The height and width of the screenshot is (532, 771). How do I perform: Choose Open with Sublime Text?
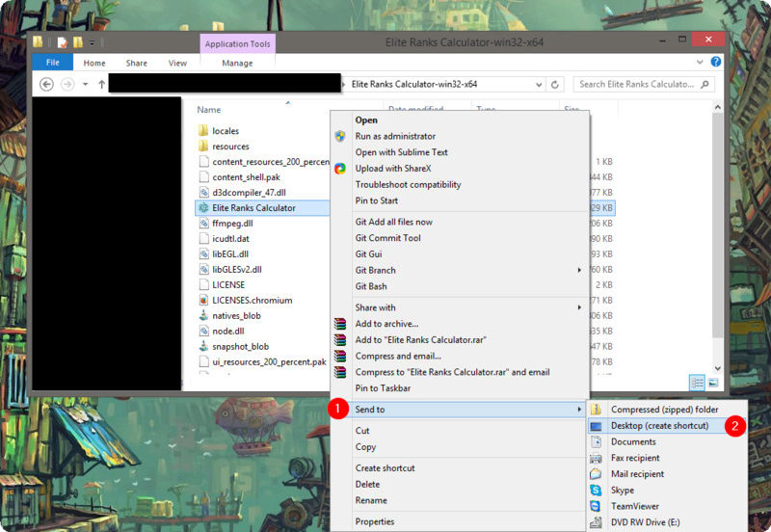tap(460, 152)
